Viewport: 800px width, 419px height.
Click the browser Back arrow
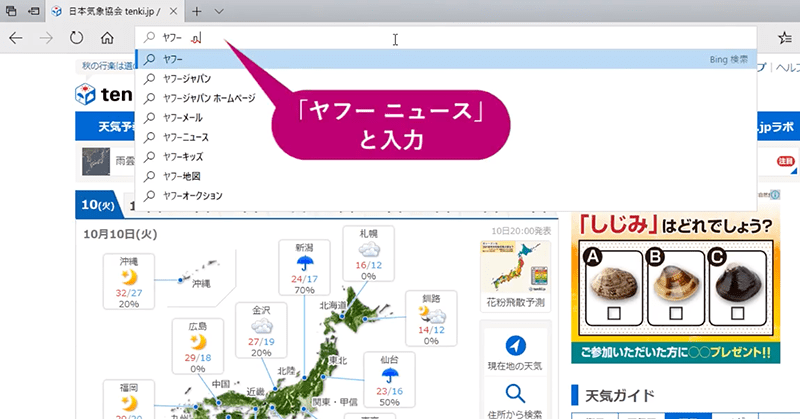pyautogui.click(x=16, y=38)
